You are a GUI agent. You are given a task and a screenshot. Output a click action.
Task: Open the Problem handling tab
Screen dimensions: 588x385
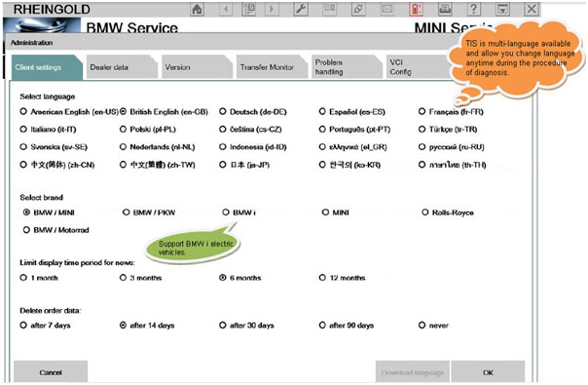[347, 67]
